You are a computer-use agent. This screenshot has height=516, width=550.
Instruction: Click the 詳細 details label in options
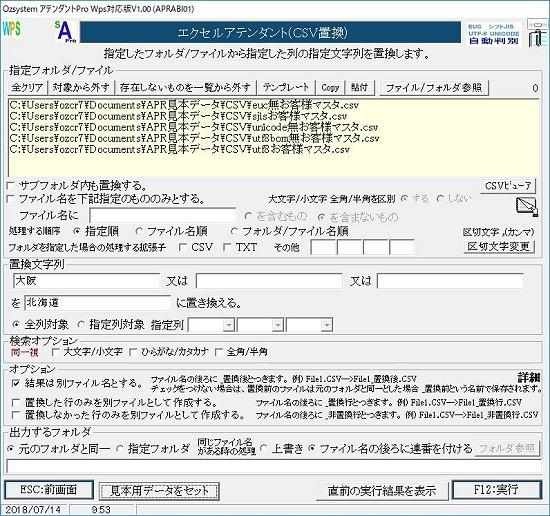tap(529, 377)
